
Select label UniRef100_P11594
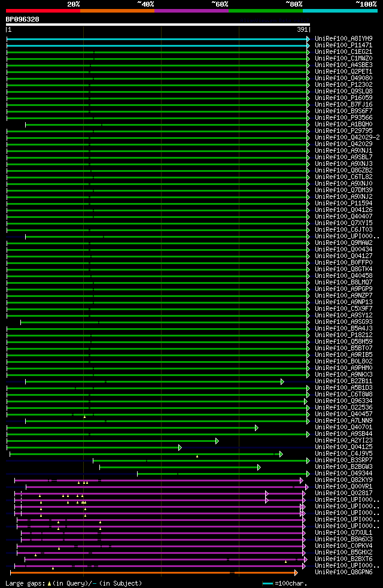(x=344, y=203)
